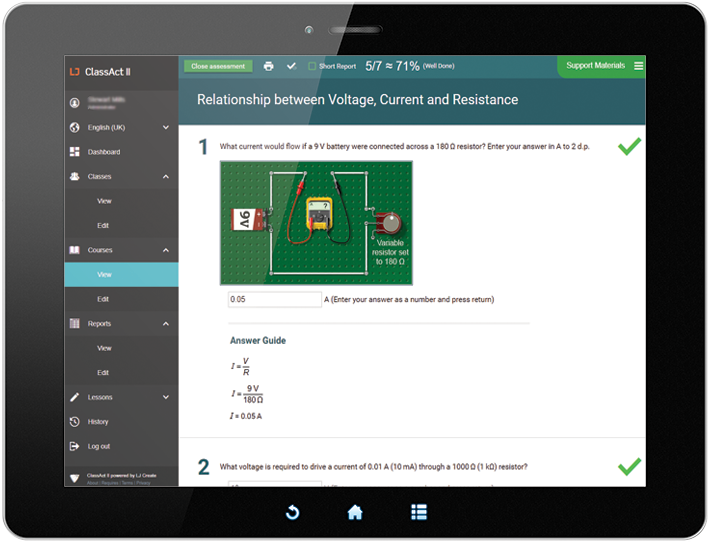Click the Answer Guide heading

(x=258, y=341)
